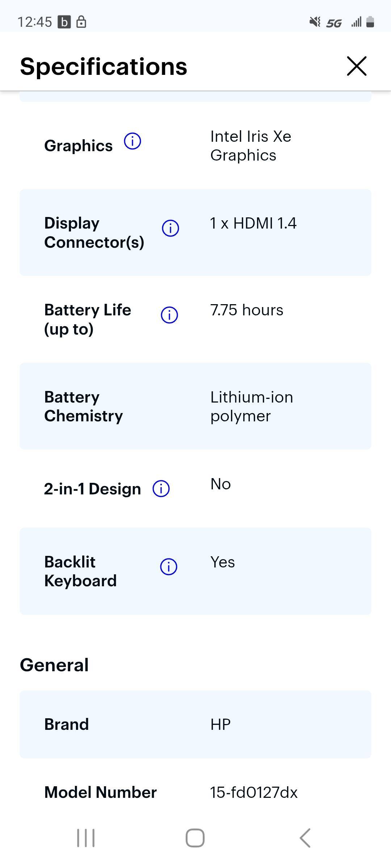Image resolution: width=391 pixels, height=868 pixels.
Task: Show Battery Life info tooltip
Action: (169, 315)
